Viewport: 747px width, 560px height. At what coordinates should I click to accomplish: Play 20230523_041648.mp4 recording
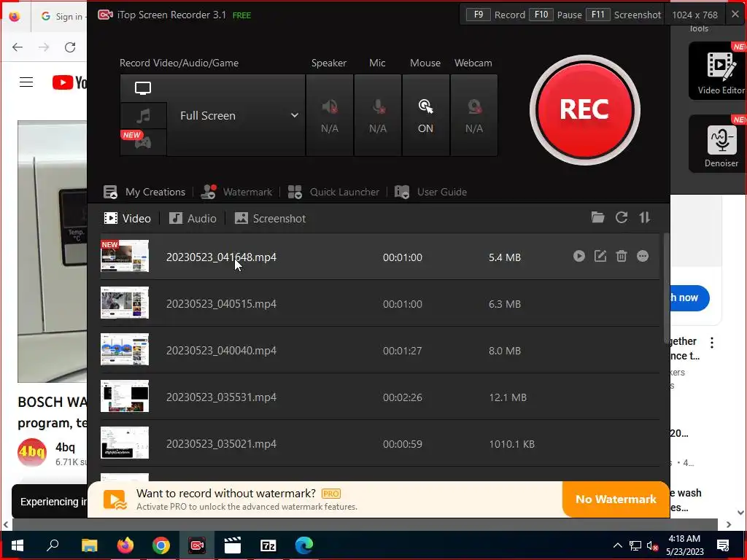pos(579,256)
